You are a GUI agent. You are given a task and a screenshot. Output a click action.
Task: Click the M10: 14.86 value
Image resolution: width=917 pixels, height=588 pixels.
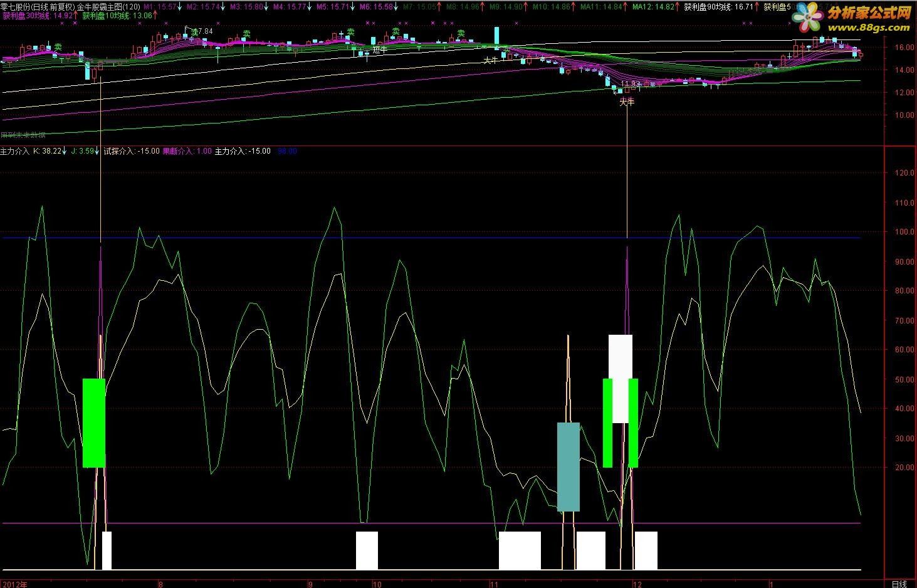tap(552, 6)
